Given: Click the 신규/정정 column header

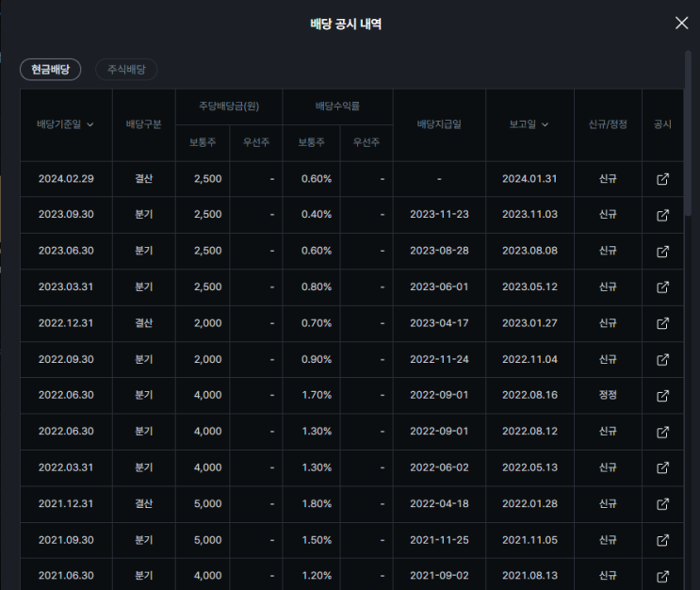Looking at the screenshot, I should click(608, 124).
